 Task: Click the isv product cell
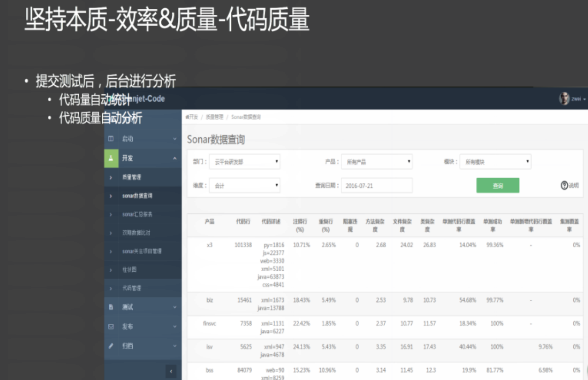(x=210, y=346)
